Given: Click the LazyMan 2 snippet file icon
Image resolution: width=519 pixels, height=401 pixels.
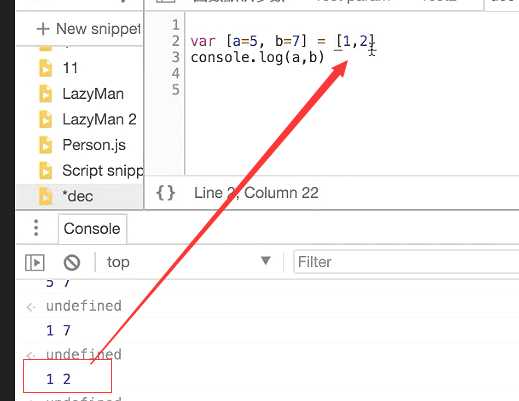Looking at the screenshot, I should [46, 119].
